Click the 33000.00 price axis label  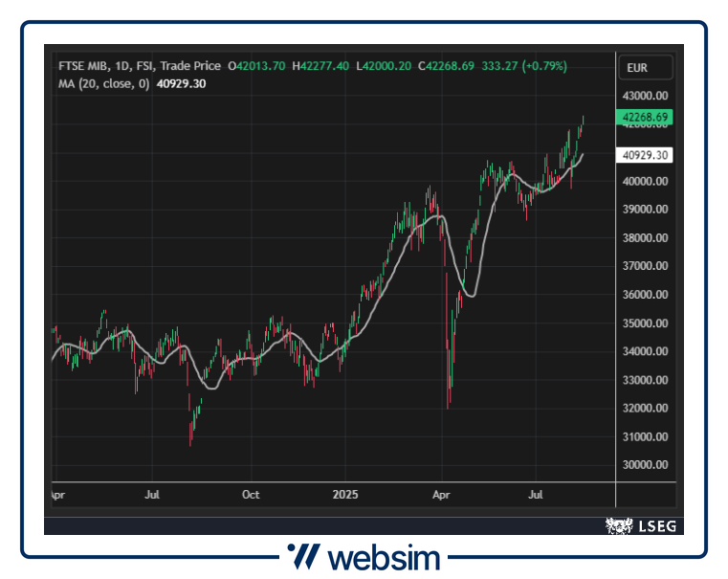coord(645,380)
